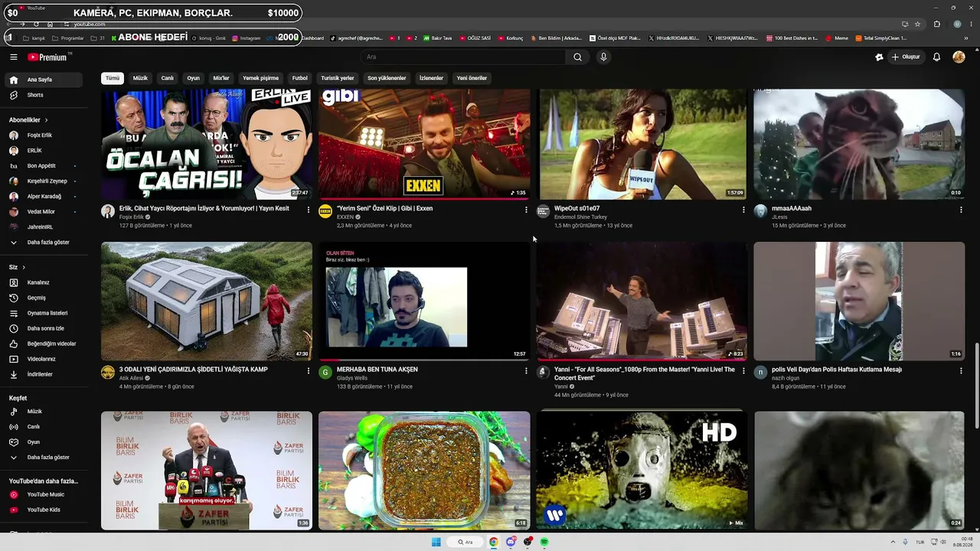Play the Zafer Partisi press video thumbnail
This screenshot has height=551, width=980.
[207, 471]
